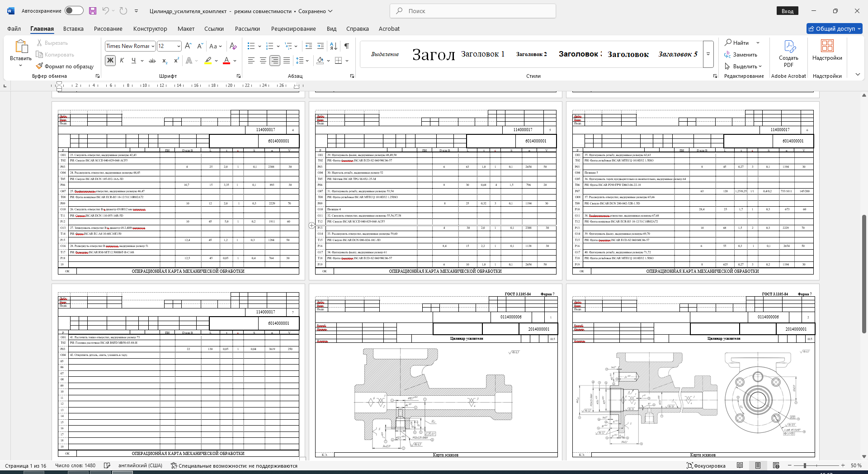Switch to Фокусировка mode in status bar

(706, 465)
